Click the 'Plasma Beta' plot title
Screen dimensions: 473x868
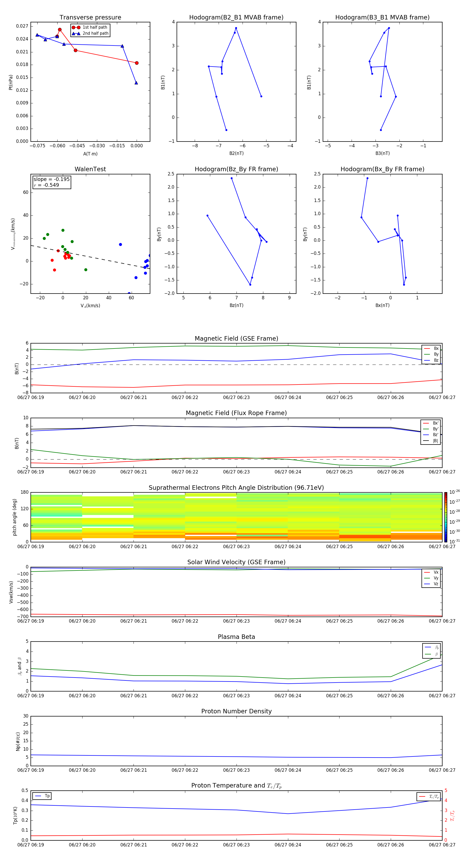click(236, 637)
